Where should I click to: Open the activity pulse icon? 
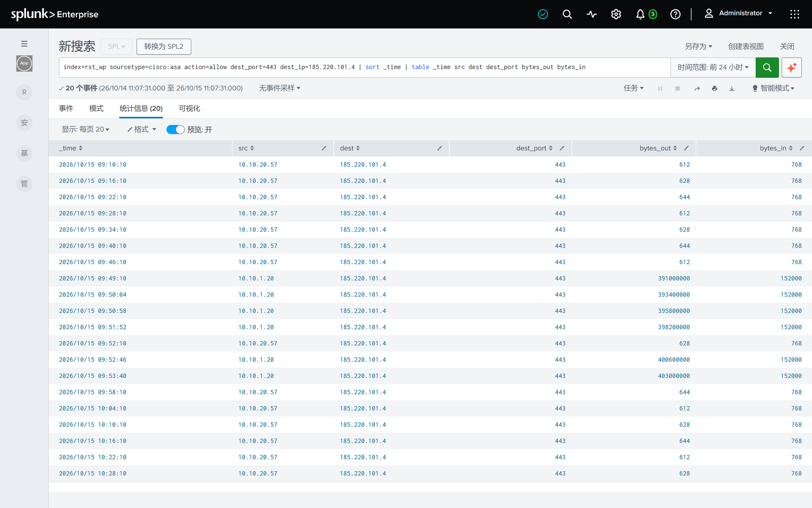click(x=592, y=14)
